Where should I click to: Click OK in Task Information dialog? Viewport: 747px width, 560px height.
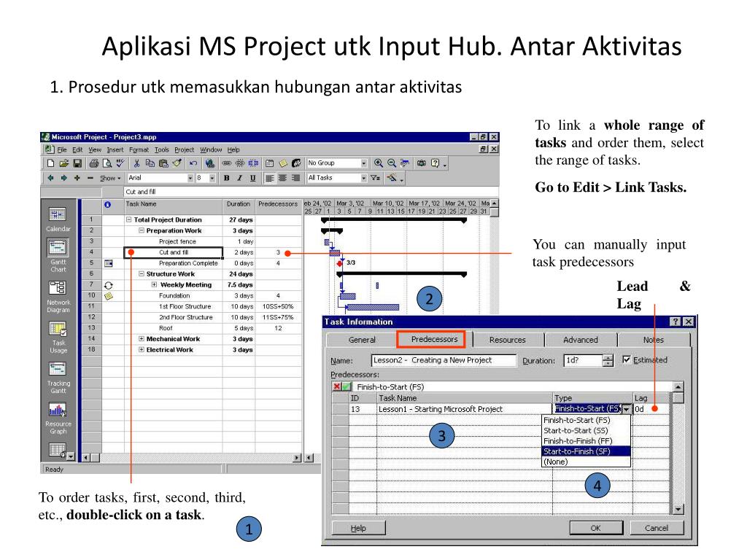point(595,528)
